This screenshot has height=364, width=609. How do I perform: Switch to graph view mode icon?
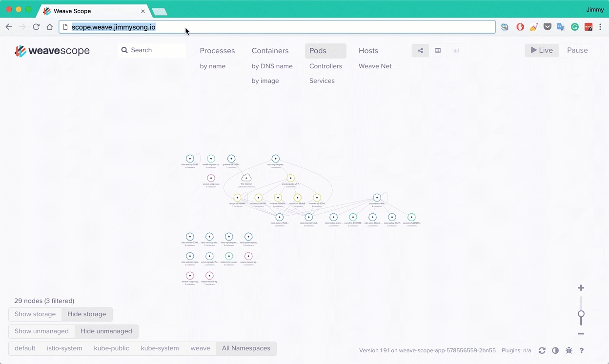point(420,51)
